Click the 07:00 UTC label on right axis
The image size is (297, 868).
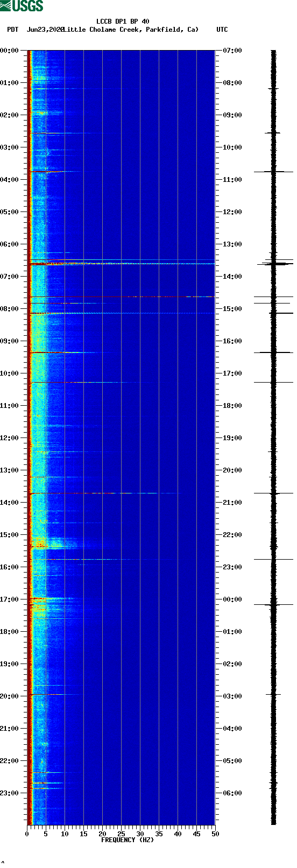tap(232, 51)
